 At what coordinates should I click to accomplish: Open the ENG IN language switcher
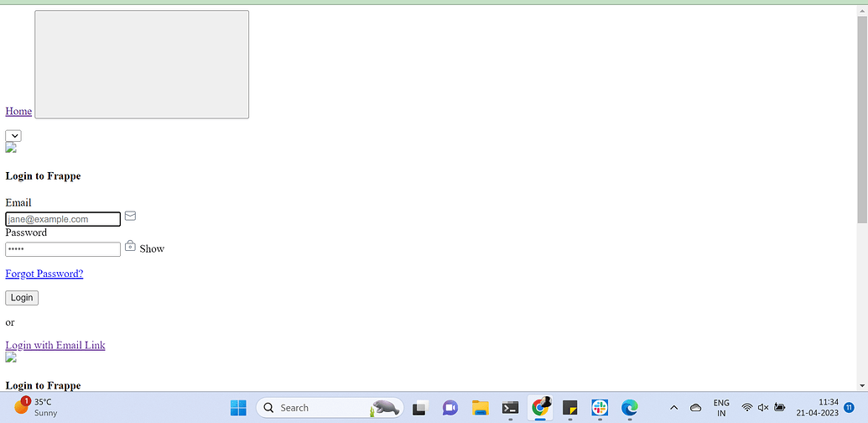tap(721, 408)
